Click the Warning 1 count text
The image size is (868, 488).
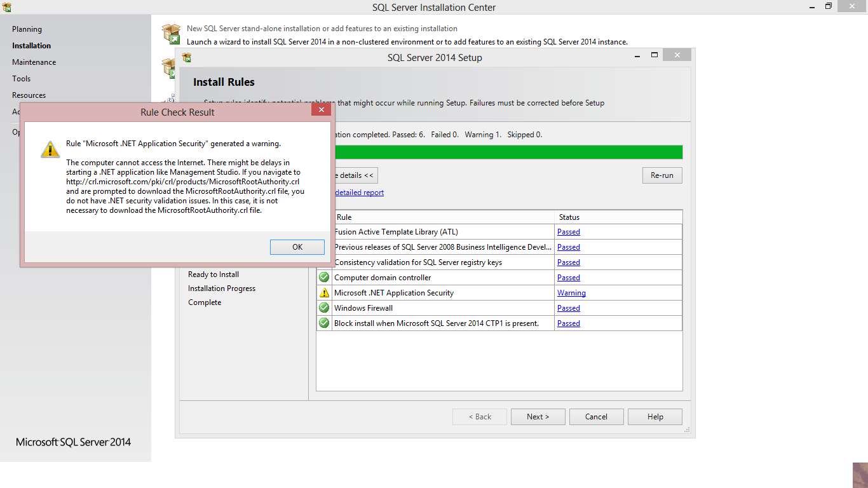click(x=483, y=135)
